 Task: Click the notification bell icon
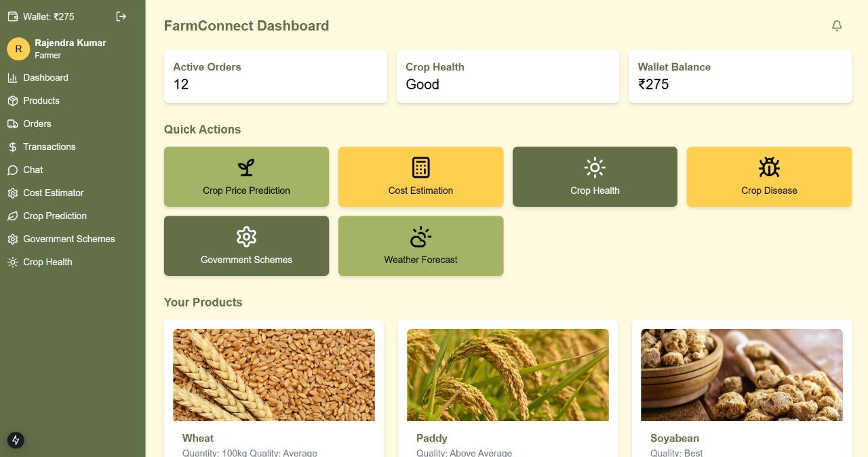coord(837,26)
